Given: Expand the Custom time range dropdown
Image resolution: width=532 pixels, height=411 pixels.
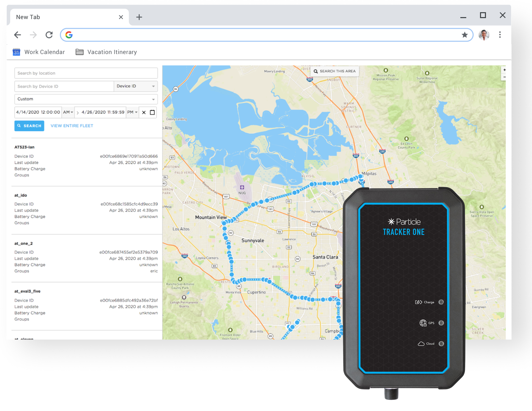Looking at the screenshot, I should [86, 99].
